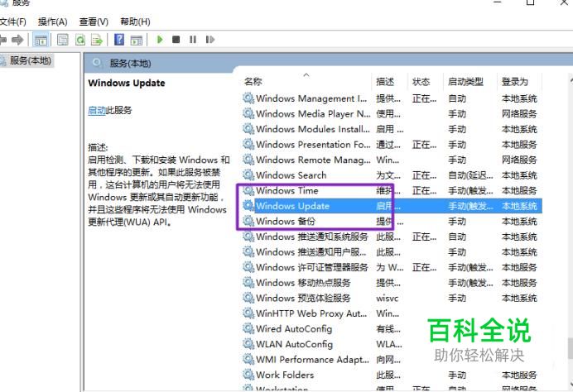Click gear icon of Windows Search row
Screen dimensions: 573x392
248,174
